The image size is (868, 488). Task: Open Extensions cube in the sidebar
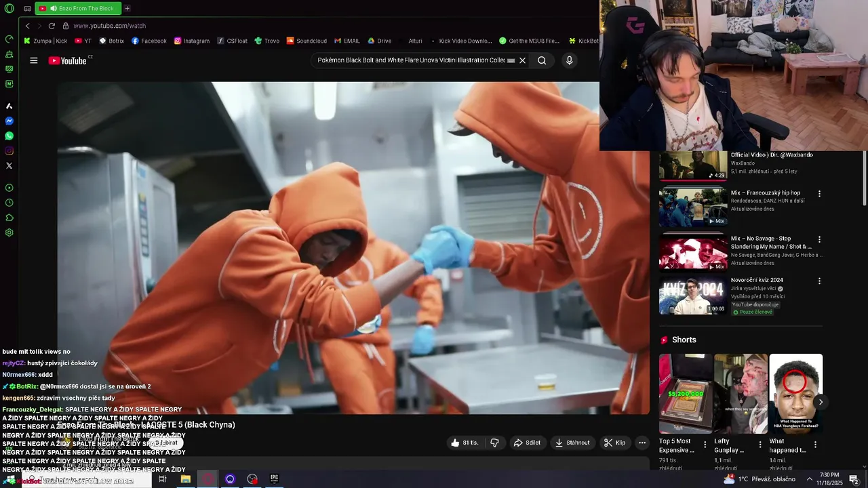click(9, 218)
